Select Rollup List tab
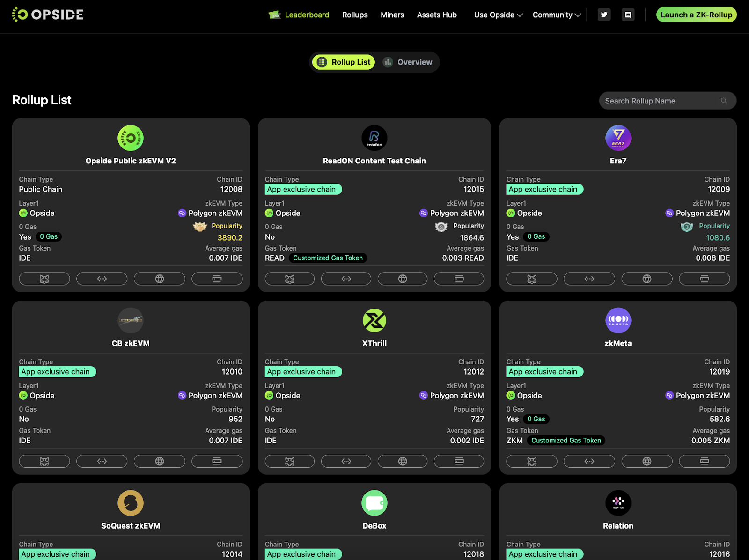 344,62
